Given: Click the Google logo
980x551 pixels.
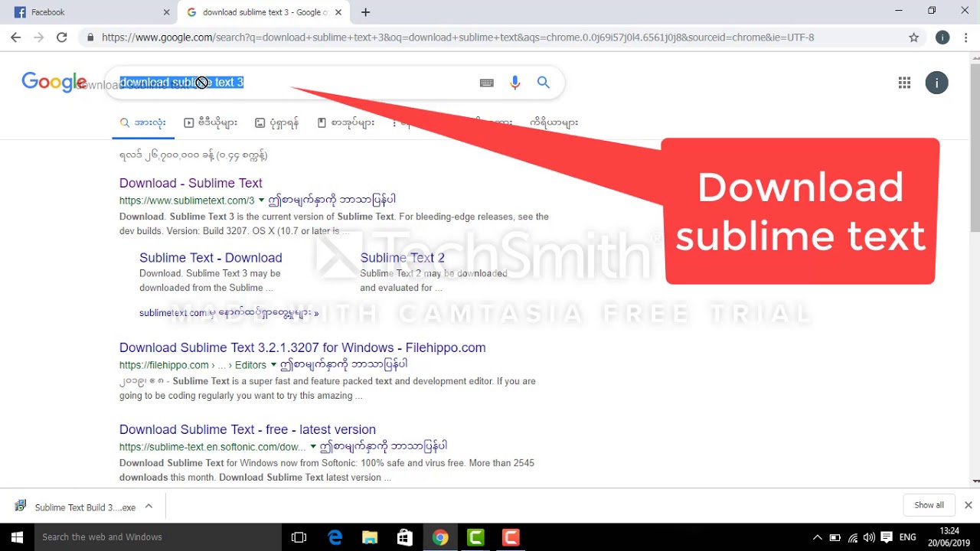Looking at the screenshot, I should 54,82.
